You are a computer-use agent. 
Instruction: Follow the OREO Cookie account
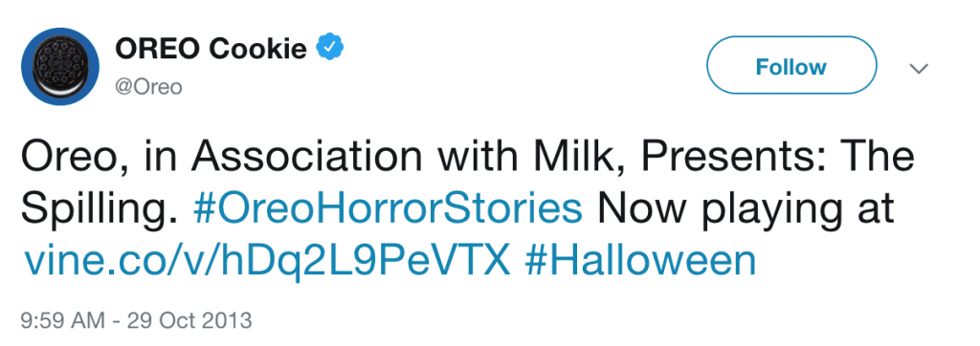[791, 66]
